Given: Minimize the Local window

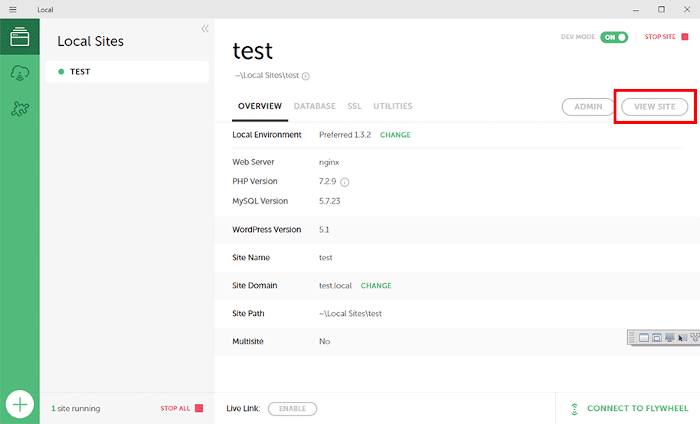Looking at the screenshot, I should (636, 9).
